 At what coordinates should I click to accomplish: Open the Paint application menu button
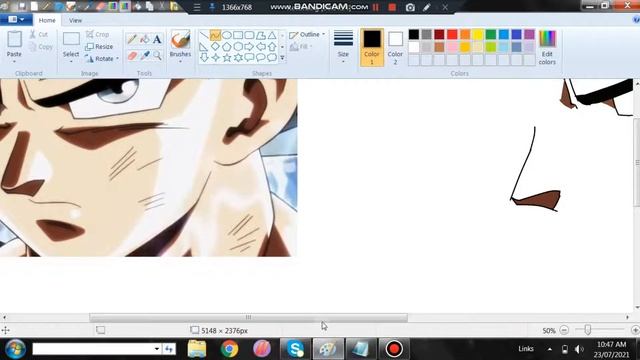click(x=16, y=20)
